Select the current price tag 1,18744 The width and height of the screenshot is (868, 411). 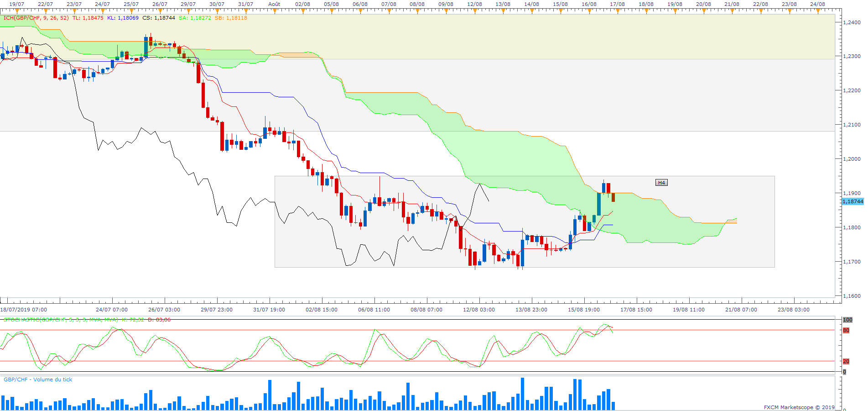pyautogui.click(x=852, y=201)
